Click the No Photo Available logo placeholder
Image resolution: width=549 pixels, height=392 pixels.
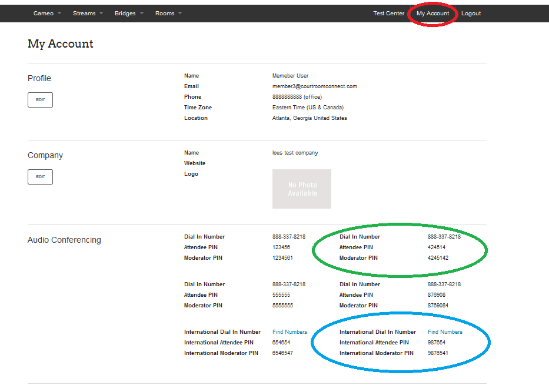coord(302,189)
